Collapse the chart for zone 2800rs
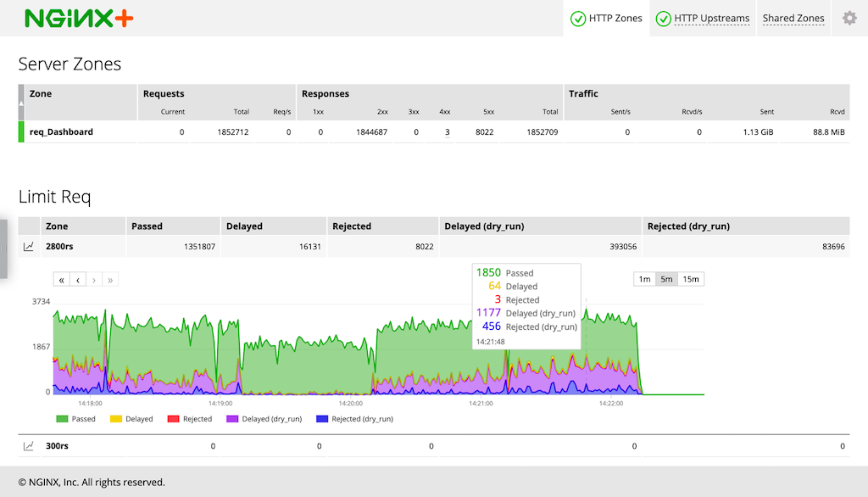The width and height of the screenshot is (868, 497). [29, 247]
